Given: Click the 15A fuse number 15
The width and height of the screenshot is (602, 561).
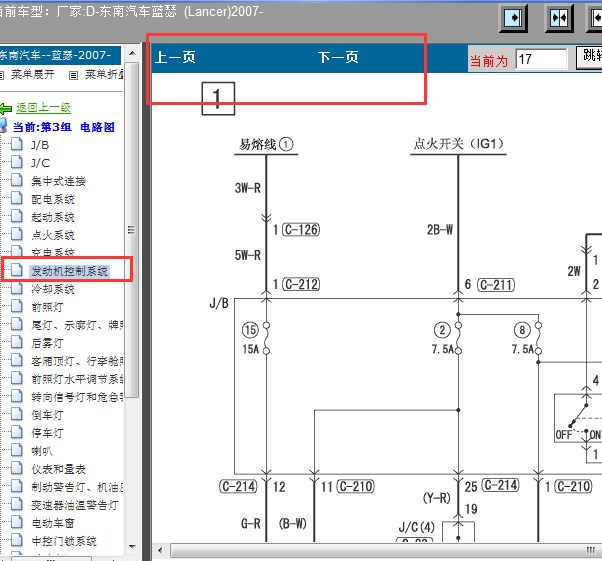Looking at the screenshot, I should click(250, 330).
